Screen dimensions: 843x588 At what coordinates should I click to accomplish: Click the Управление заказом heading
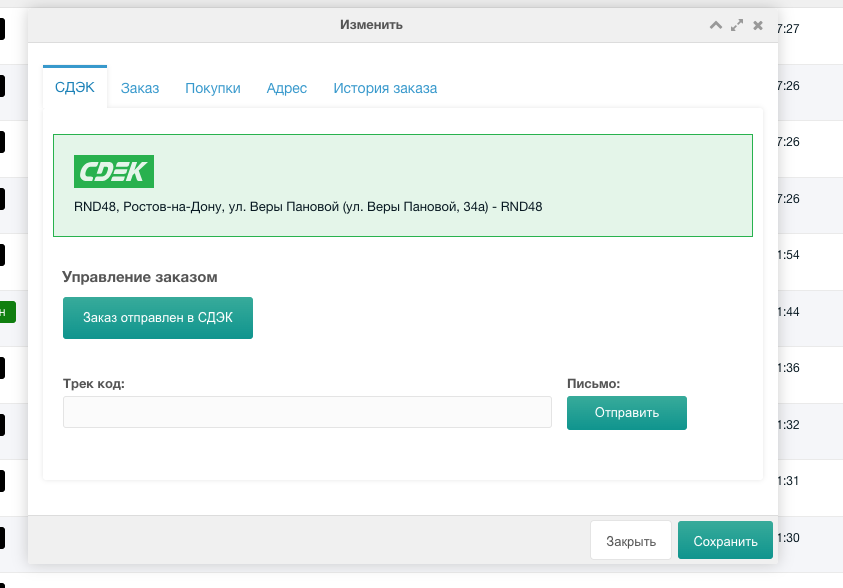point(140,277)
